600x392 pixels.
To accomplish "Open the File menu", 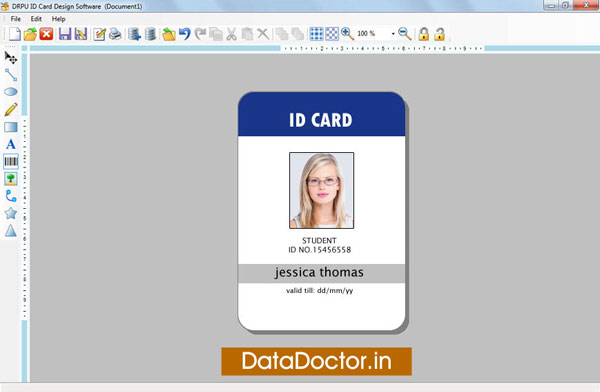I will coord(16,19).
